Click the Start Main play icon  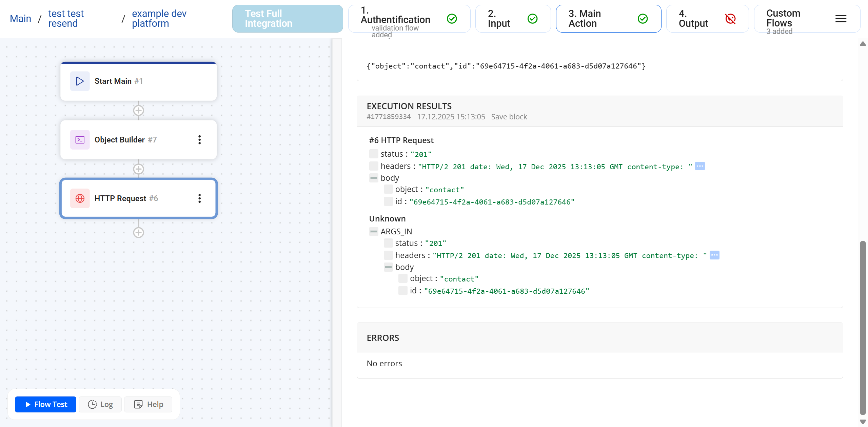pos(80,81)
